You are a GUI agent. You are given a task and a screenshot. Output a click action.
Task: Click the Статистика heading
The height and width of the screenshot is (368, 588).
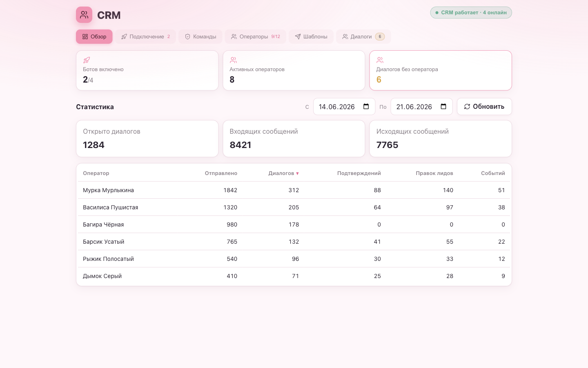pos(95,107)
